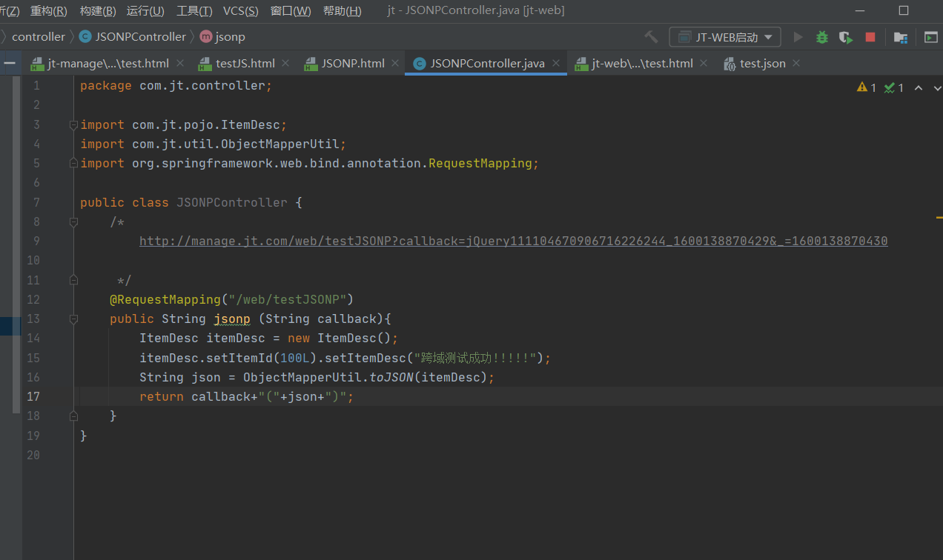Image resolution: width=943 pixels, height=560 pixels.
Task: Switch to the JSONP.html tab
Action: 353,63
